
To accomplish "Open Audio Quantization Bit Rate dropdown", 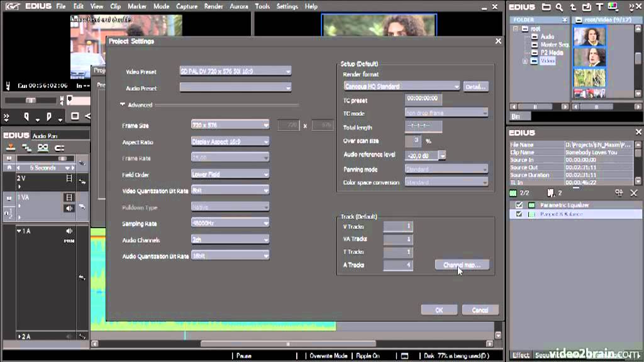I will tap(230, 256).
